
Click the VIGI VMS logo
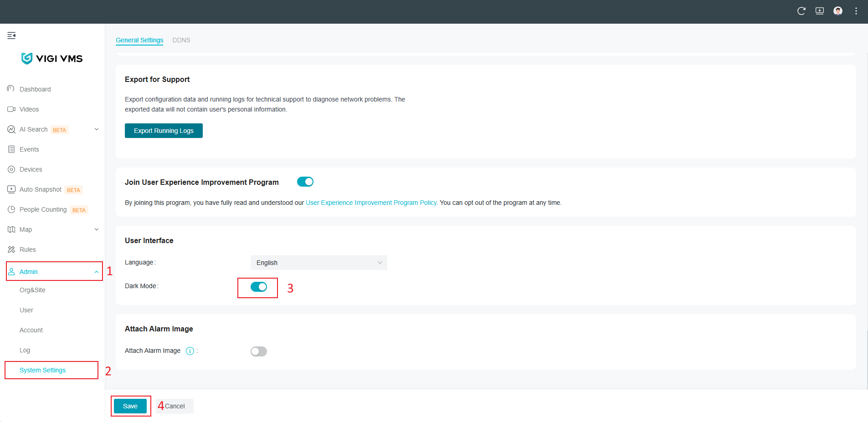coord(52,58)
